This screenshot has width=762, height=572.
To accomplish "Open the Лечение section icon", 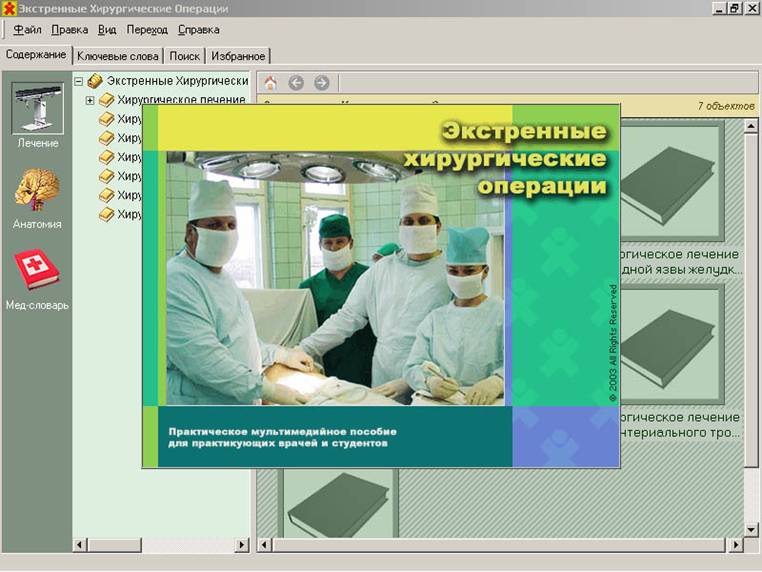I will (37, 108).
